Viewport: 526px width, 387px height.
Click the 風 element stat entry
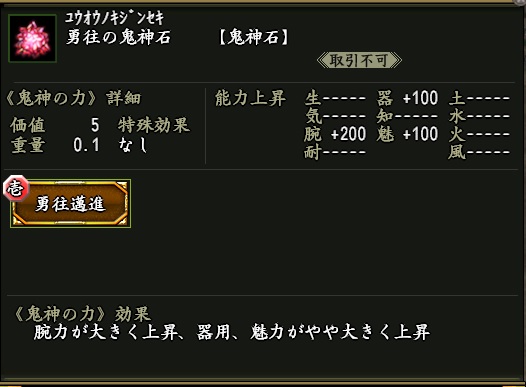[479, 152]
